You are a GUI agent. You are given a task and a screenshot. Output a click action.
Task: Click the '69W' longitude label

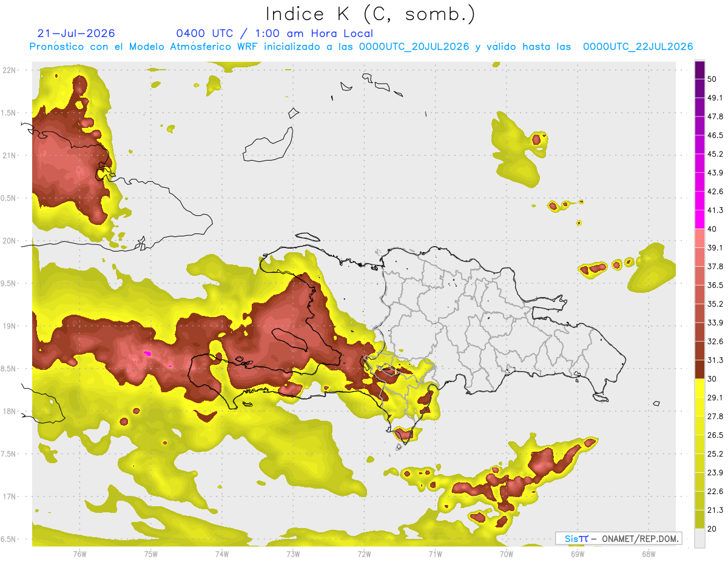pos(578,554)
